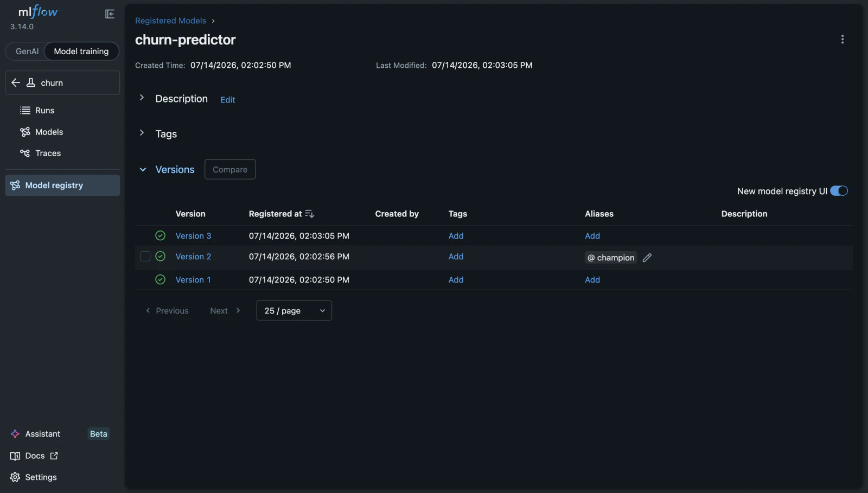Click the Docs book icon
The height and width of the screenshot is (493, 868).
(15, 456)
